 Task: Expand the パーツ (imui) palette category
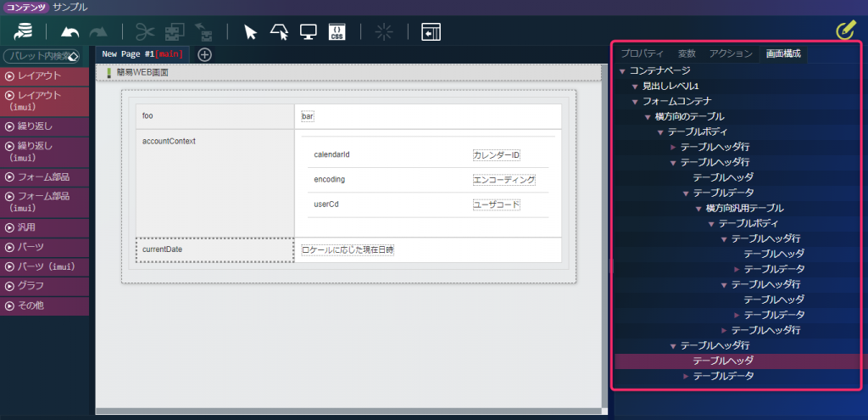tap(44, 266)
